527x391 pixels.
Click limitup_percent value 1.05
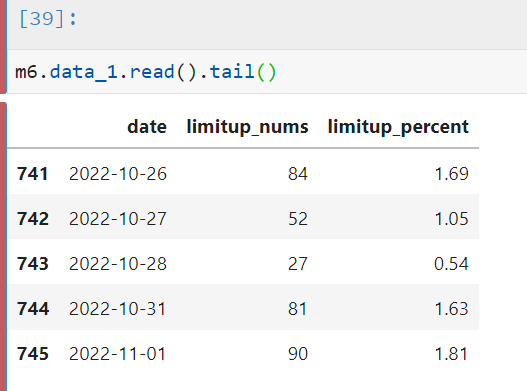[x=451, y=219]
